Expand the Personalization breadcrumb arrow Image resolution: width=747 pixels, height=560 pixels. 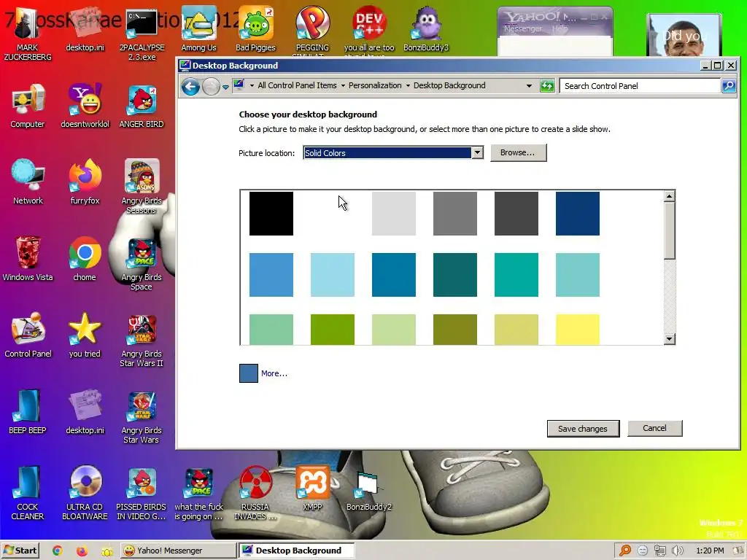pyautogui.click(x=408, y=86)
